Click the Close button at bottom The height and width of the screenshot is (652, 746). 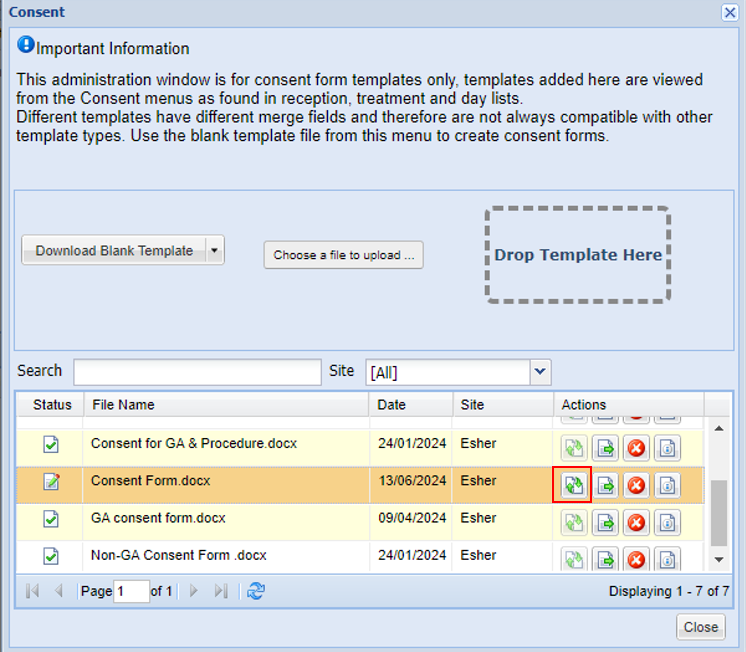[701, 627]
